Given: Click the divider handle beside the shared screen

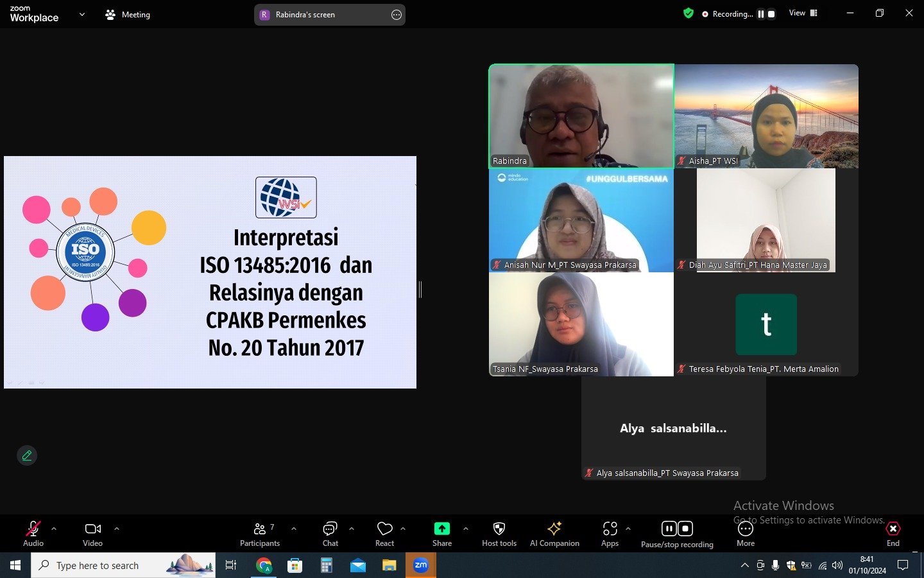Looking at the screenshot, I should [x=420, y=290].
